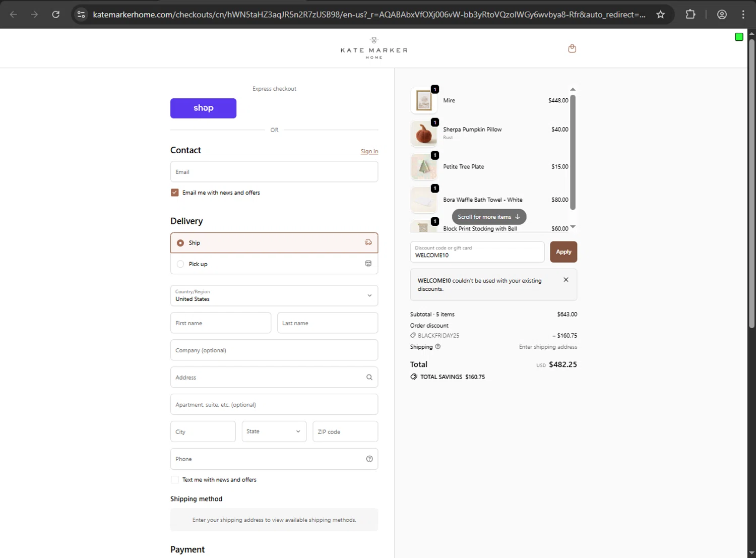Viewport: 756px width, 558px height.
Task: Click the Sherpa Pumpkin Pillow thumbnail
Action: tap(424, 134)
